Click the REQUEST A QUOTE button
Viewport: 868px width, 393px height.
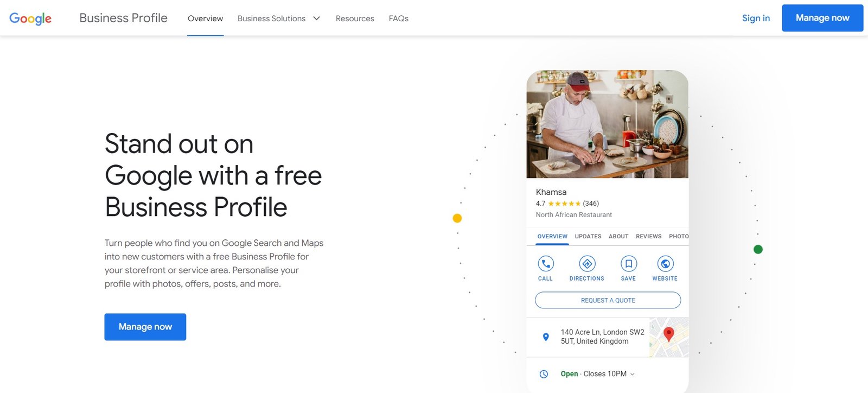tap(608, 300)
